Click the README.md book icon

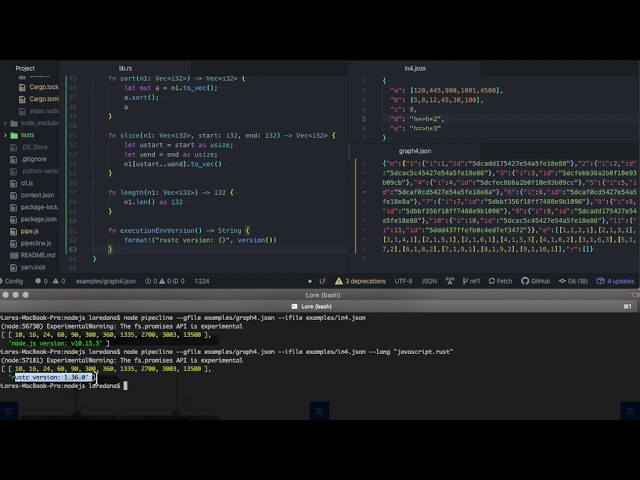click(x=13, y=256)
